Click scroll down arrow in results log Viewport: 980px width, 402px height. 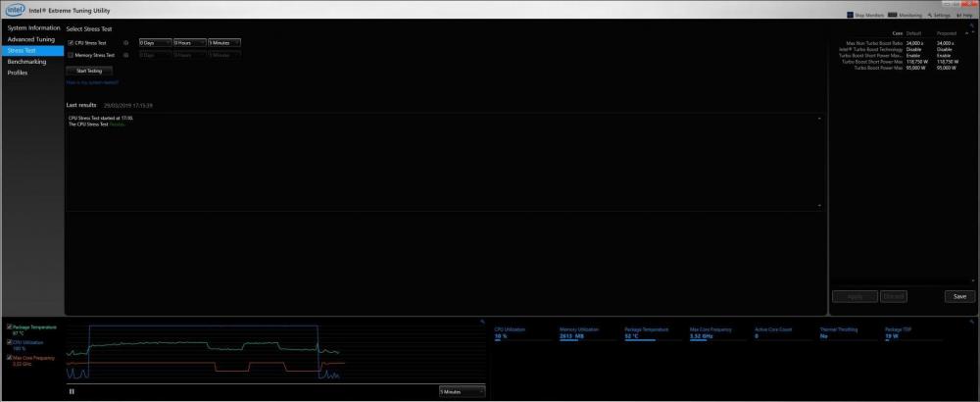pyautogui.click(x=819, y=206)
